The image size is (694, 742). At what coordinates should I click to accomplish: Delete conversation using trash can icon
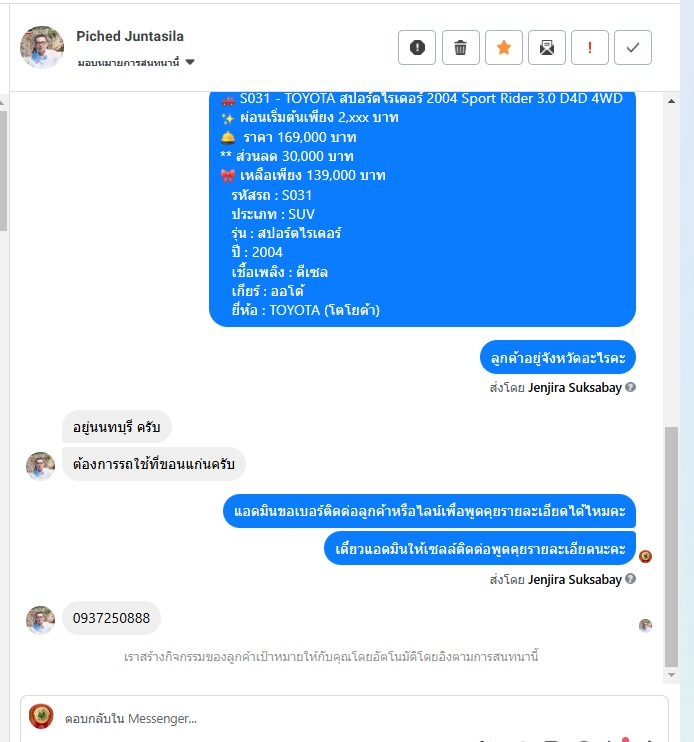[460, 47]
